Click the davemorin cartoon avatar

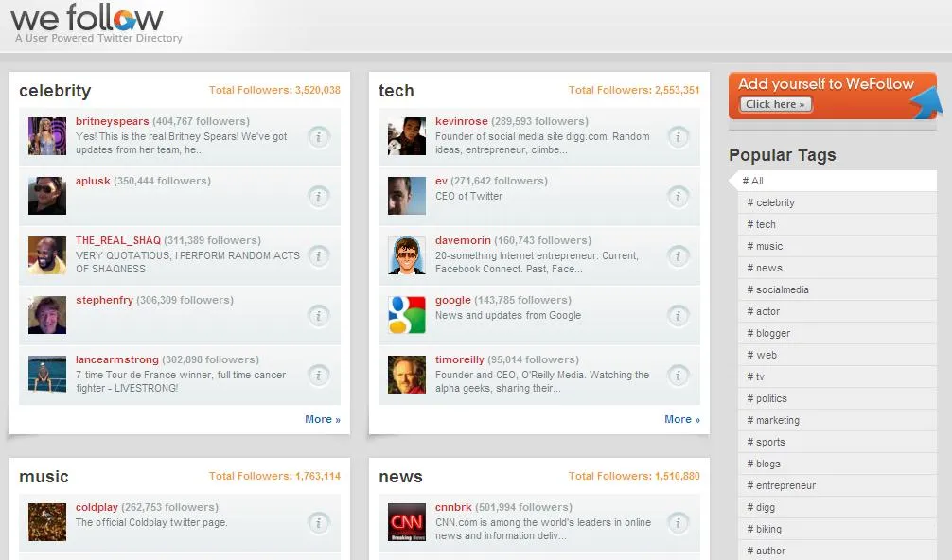click(407, 255)
